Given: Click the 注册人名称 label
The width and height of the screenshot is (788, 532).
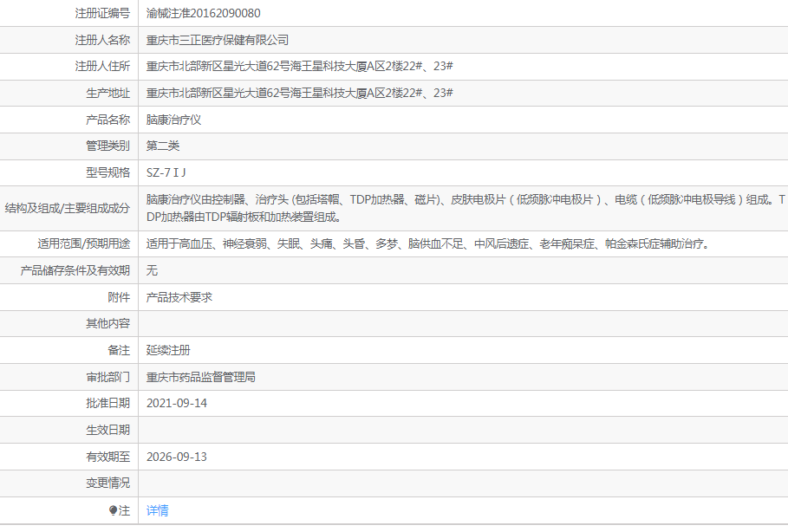Looking at the screenshot, I should point(102,40).
